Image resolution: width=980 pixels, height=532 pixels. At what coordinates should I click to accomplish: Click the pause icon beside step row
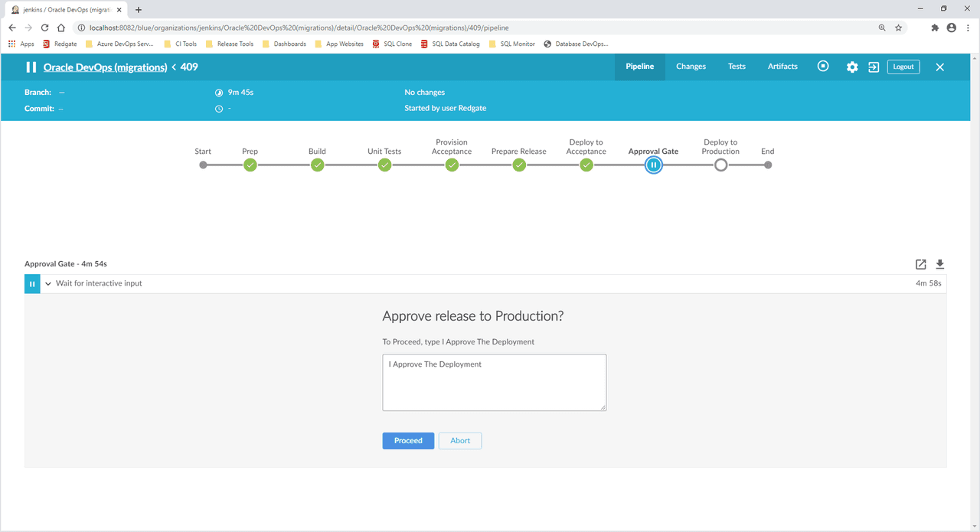tap(32, 284)
